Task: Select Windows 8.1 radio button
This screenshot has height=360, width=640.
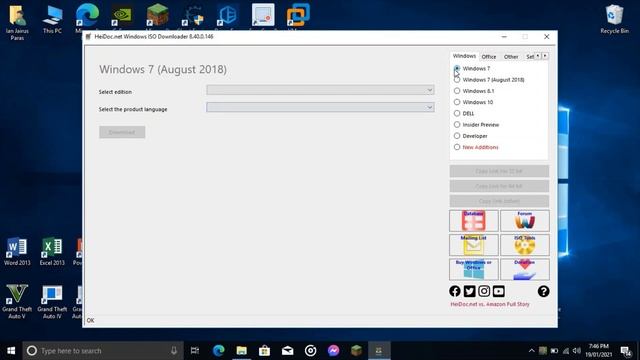Action: point(457,91)
